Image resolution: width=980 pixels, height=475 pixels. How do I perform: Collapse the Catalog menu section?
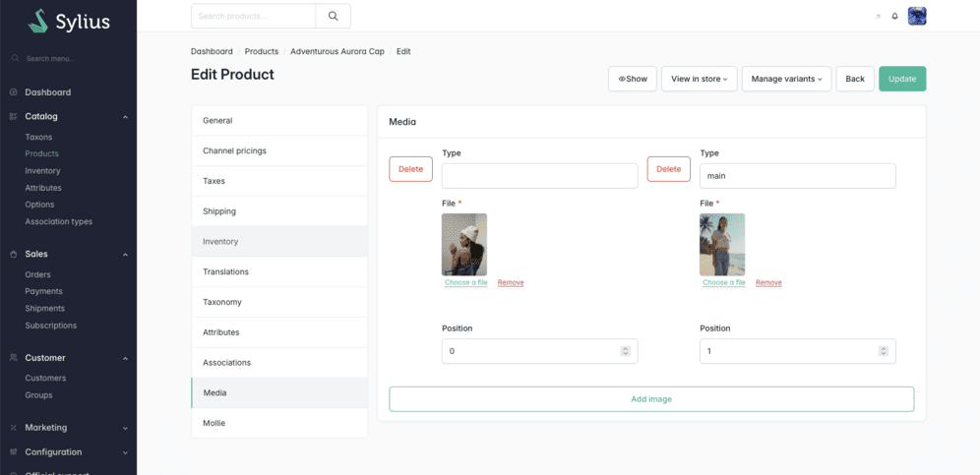125,117
